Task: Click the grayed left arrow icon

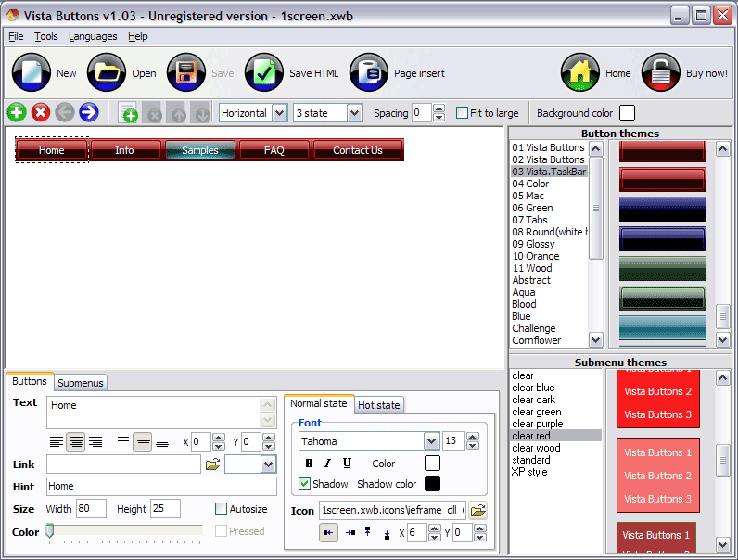Action: [65, 112]
